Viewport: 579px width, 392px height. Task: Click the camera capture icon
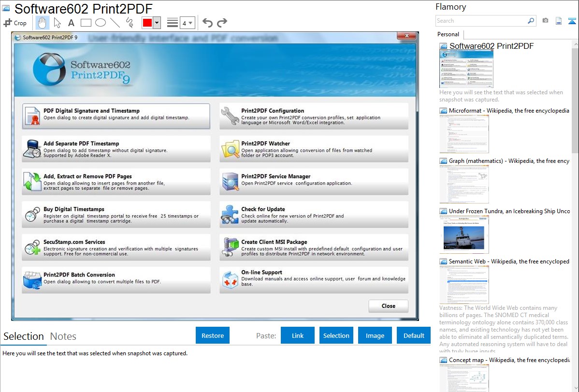[x=545, y=21]
